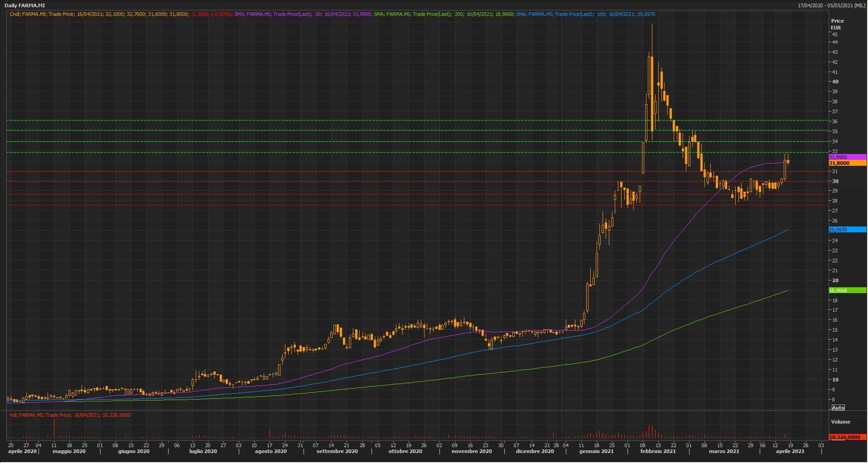Click settembre 2020 on the time axis
Viewport: 868px width, 463px height.
(x=337, y=451)
